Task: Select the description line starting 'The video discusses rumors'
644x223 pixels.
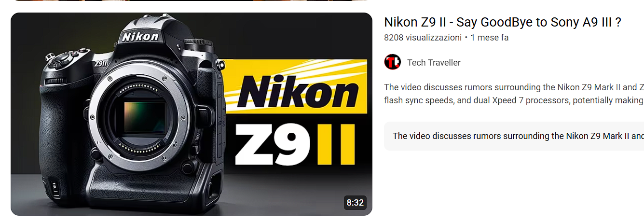Action: (x=514, y=87)
